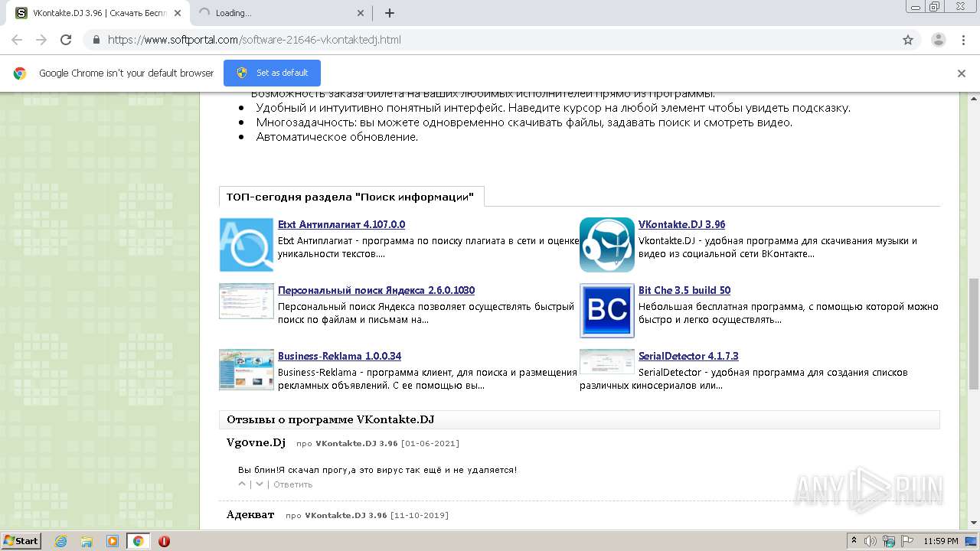Open the VKontakte.DJ 3.96 link
980x551 pixels.
(x=681, y=225)
